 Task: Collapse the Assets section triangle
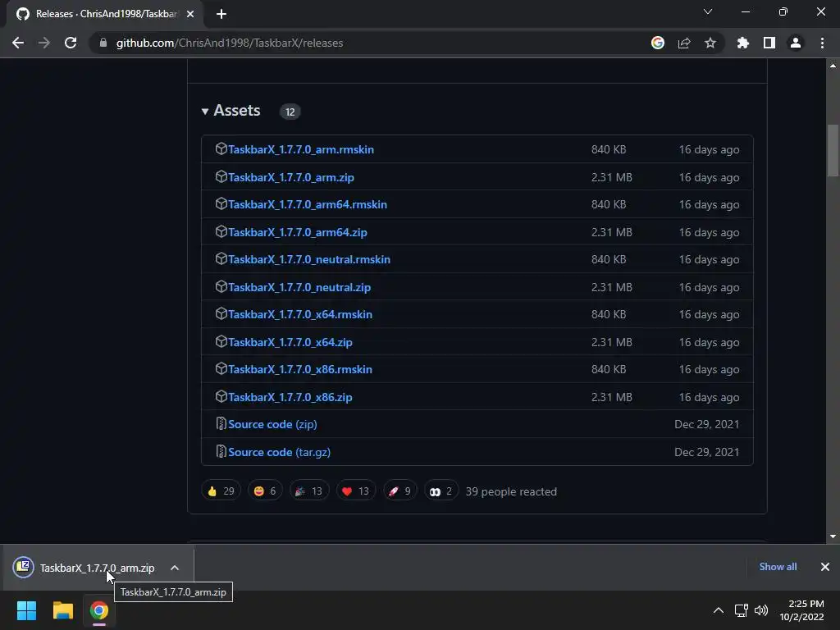(204, 112)
